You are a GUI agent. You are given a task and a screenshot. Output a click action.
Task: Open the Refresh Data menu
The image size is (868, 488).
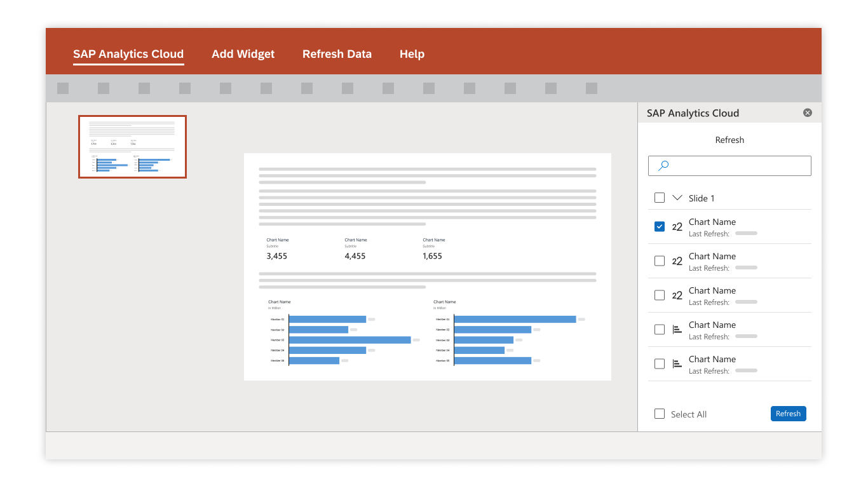(x=337, y=54)
